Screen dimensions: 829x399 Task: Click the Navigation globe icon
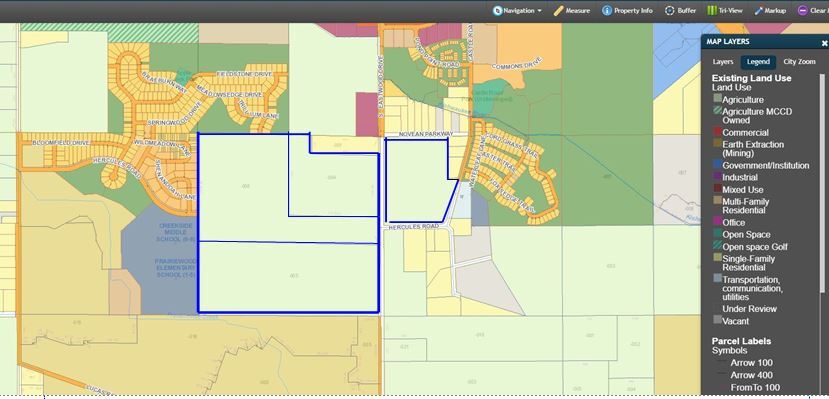click(497, 11)
